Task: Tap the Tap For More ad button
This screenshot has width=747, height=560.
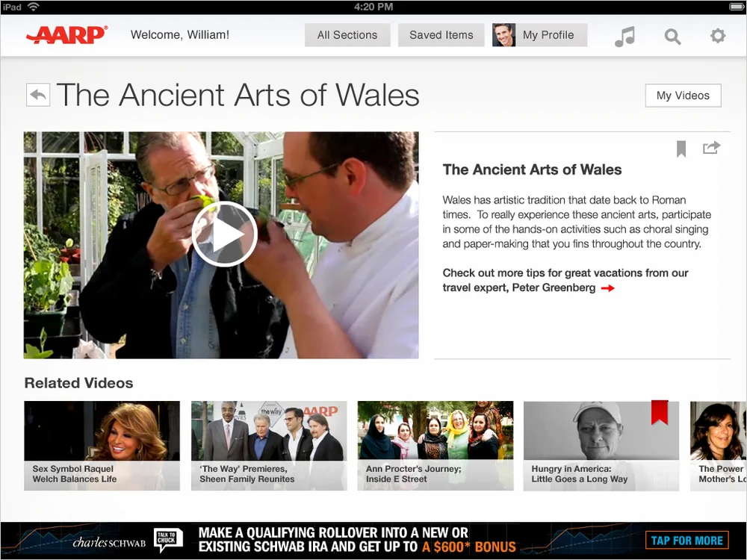Action: (x=687, y=541)
